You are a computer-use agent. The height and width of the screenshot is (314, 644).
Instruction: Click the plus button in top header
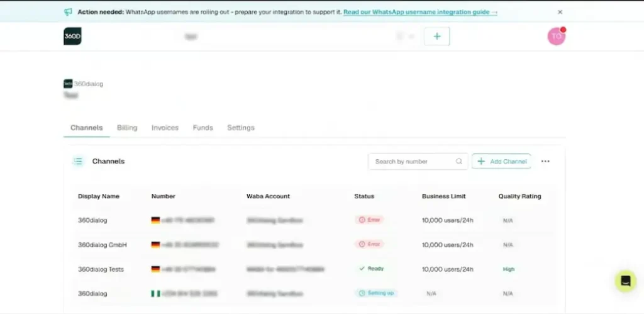pyautogui.click(x=437, y=36)
